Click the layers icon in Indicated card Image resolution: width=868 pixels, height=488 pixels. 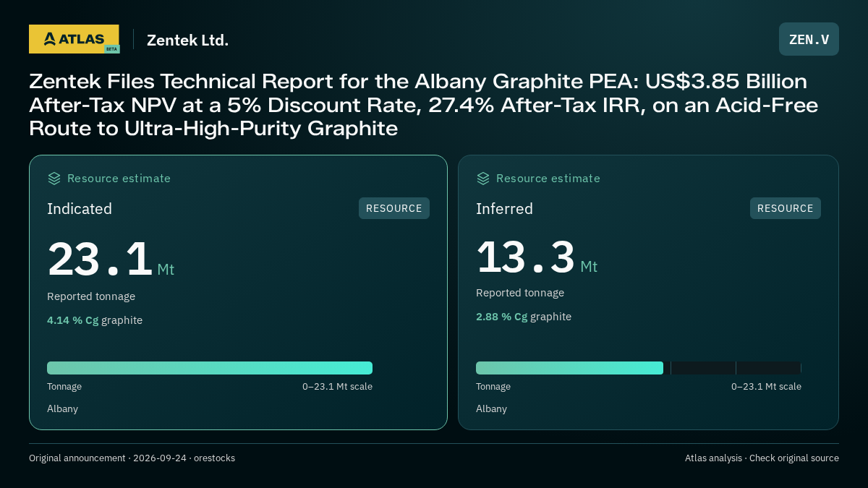(54, 179)
